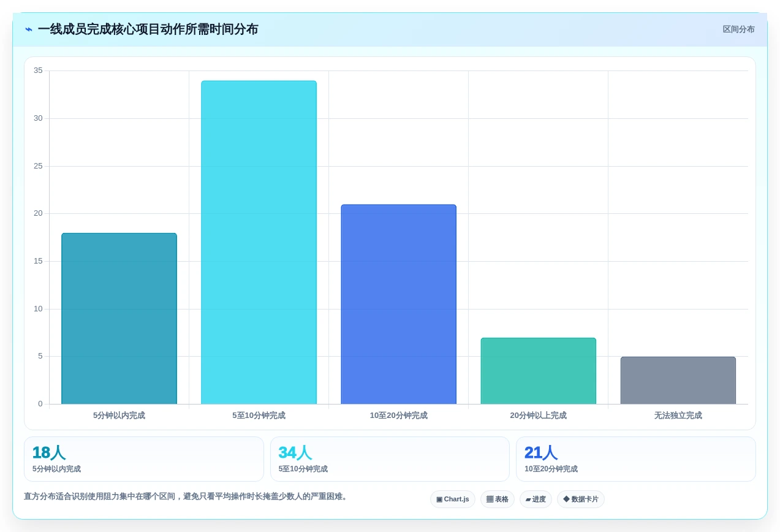Click the lightning icon beside the chart title

click(29, 29)
